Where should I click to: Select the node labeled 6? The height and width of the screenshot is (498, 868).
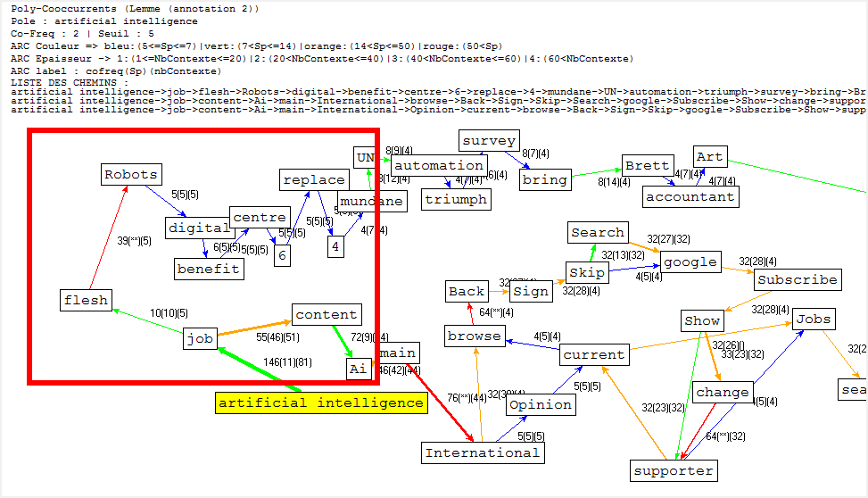pos(282,255)
